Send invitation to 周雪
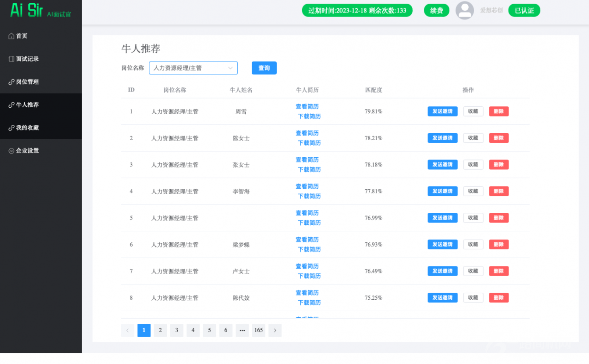The height and width of the screenshot is (364, 589). point(442,111)
